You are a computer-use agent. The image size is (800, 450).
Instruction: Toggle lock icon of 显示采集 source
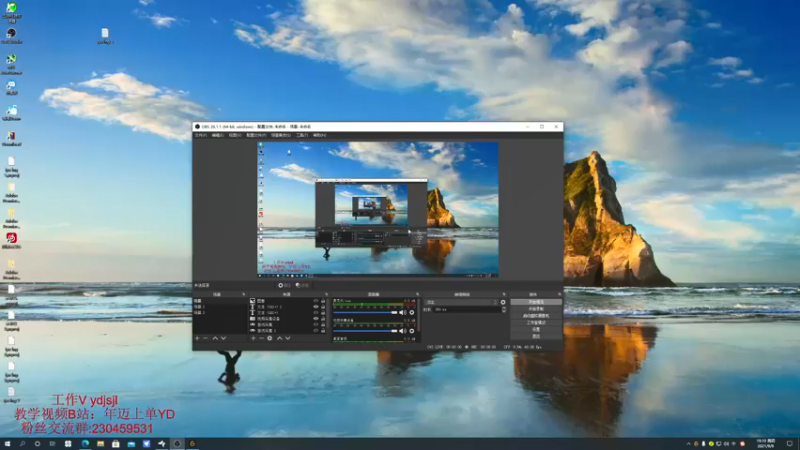pos(323,324)
